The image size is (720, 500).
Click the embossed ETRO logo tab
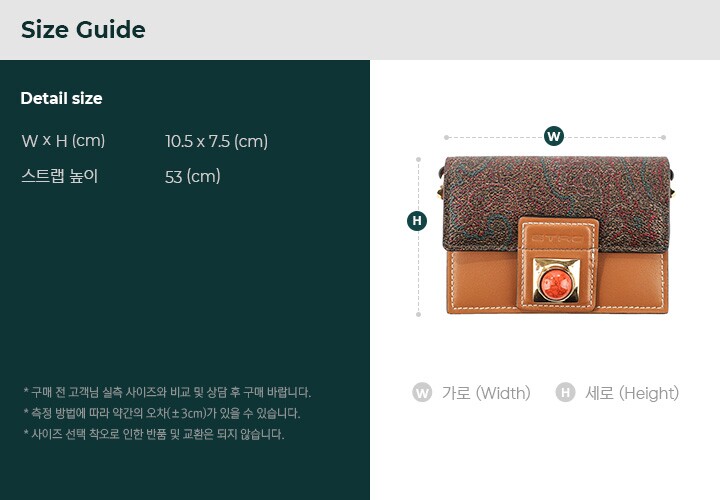click(557, 239)
